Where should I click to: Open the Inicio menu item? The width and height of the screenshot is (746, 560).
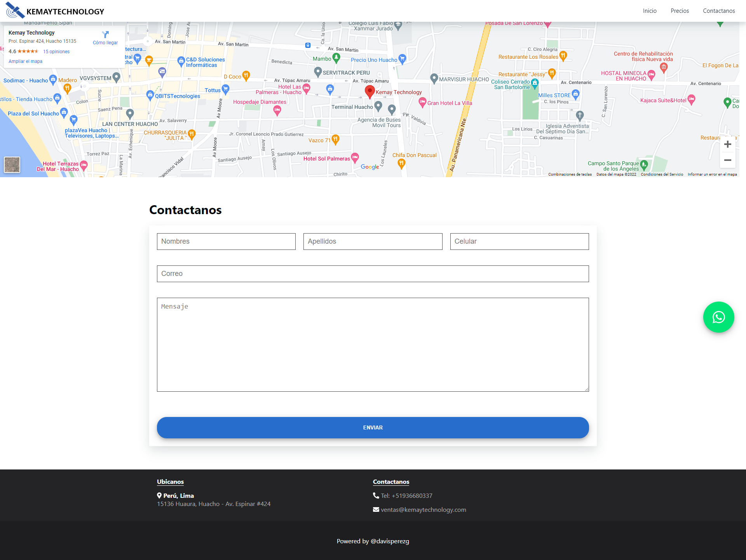pos(649,11)
